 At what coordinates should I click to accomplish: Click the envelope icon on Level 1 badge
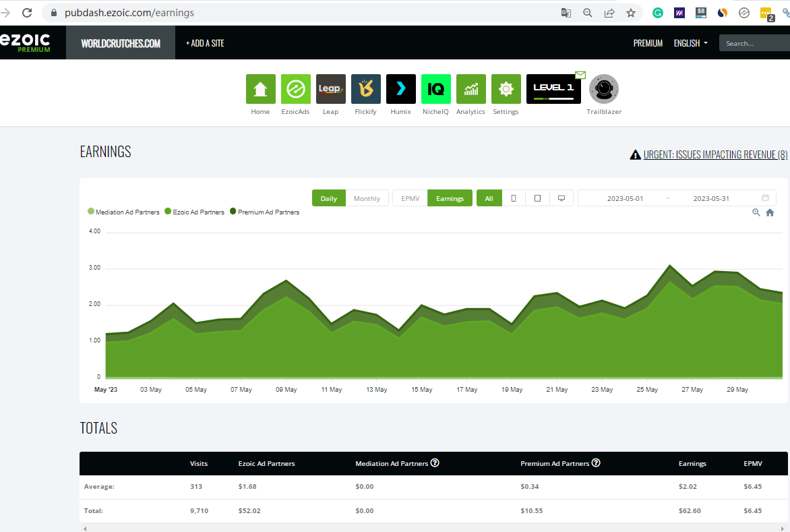tap(580, 75)
